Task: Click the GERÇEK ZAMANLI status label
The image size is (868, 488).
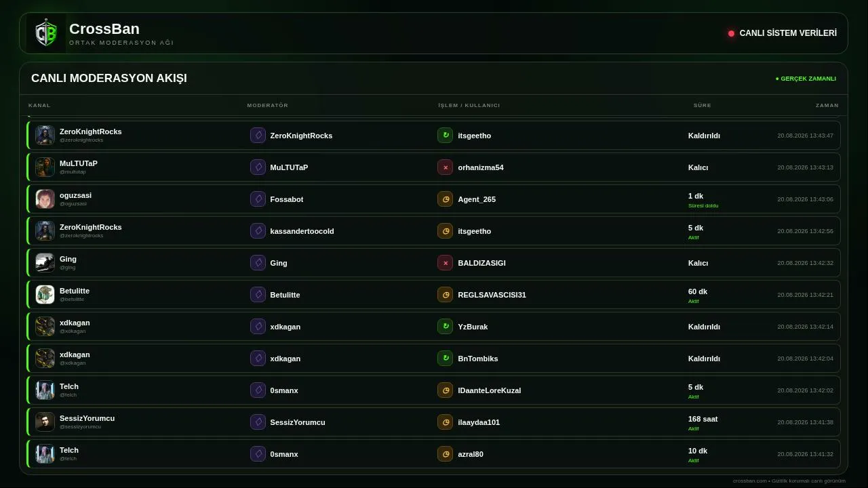Action: [x=806, y=79]
